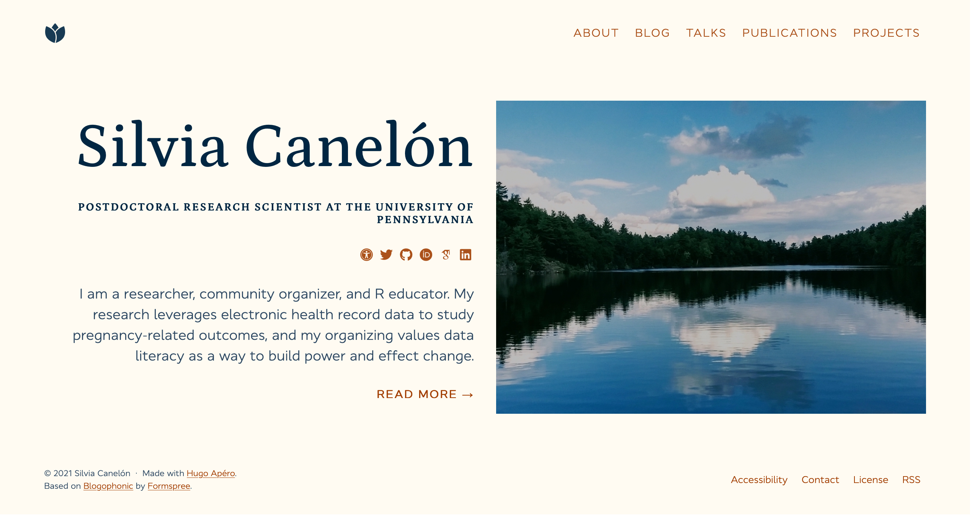Click the Contact footer link

click(x=820, y=480)
